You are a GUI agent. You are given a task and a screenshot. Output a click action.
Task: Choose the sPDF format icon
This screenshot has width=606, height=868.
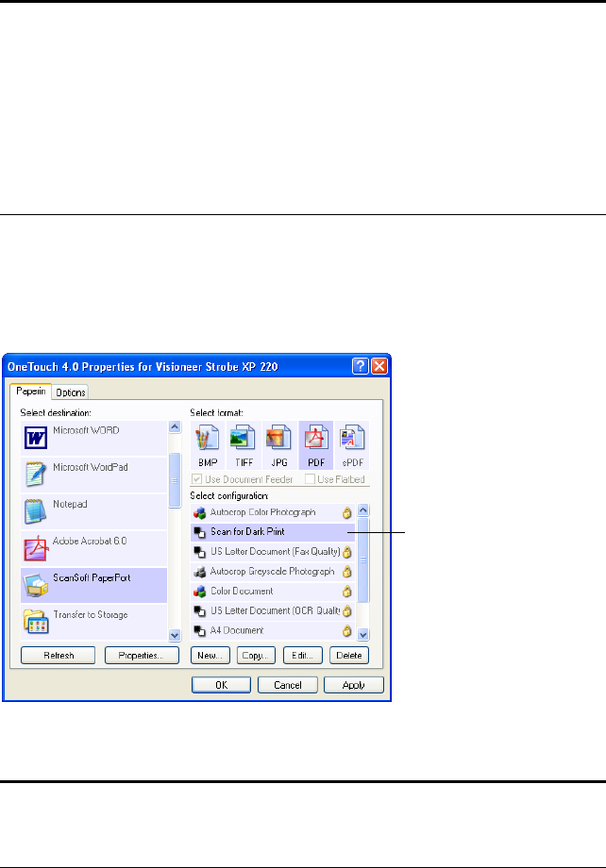coord(352,438)
